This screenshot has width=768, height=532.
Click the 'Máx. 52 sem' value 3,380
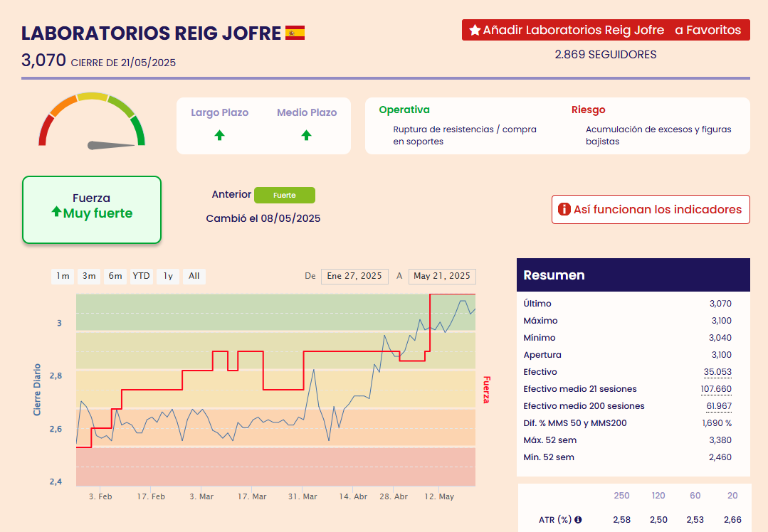(720, 440)
